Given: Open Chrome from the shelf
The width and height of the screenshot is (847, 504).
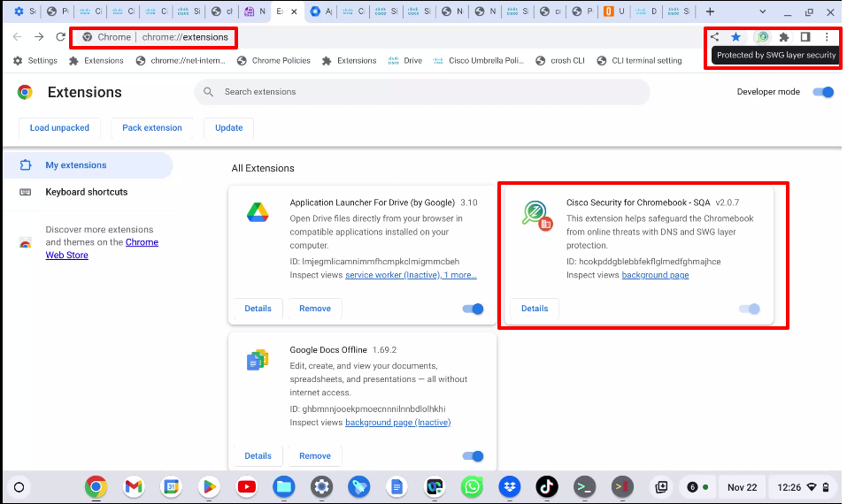Looking at the screenshot, I should (x=96, y=487).
